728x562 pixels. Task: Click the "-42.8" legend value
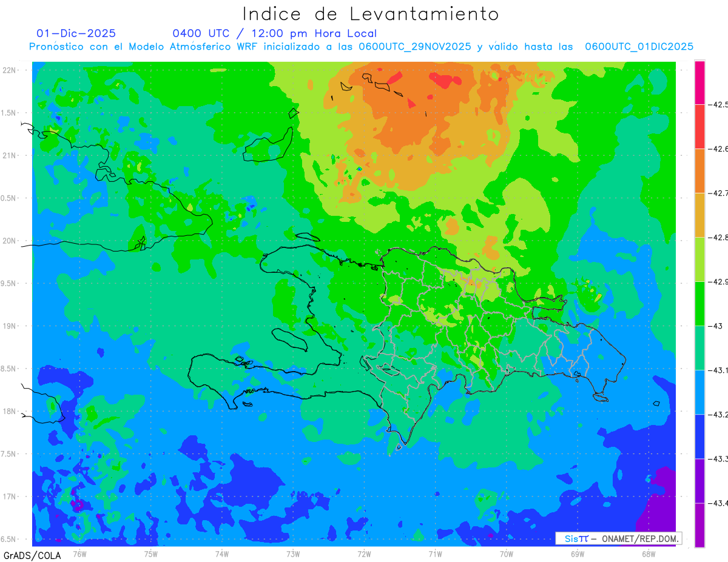click(x=718, y=238)
